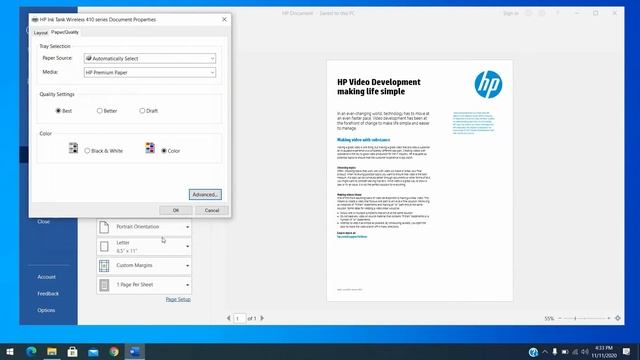This screenshot has width=640, height=360.
Task: Click the Word icon in taskbar
Action: point(135,351)
